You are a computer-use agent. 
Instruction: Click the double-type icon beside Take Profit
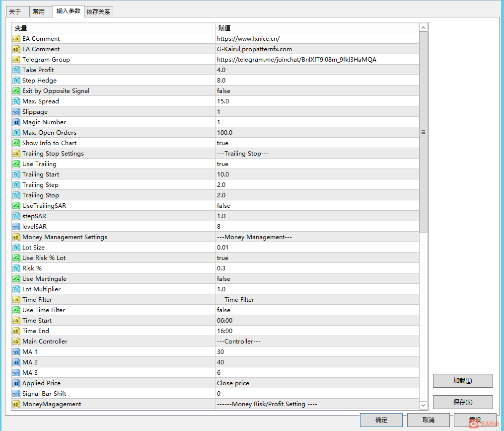(x=16, y=70)
